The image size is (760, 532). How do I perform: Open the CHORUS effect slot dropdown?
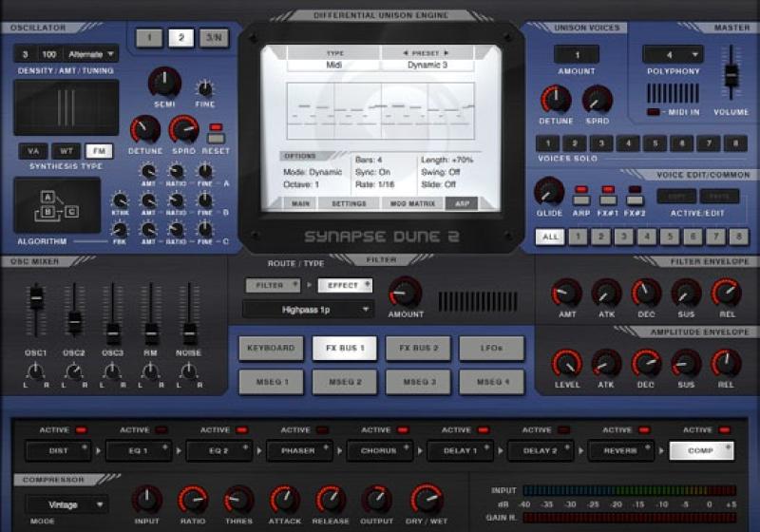pos(378,450)
